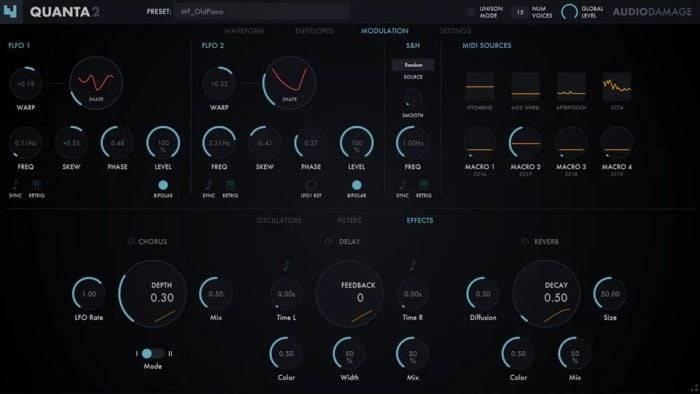Toggle S&H Retrig icon
Image resolution: width=700 pixels, height=394 pixels.
point(424,185)
